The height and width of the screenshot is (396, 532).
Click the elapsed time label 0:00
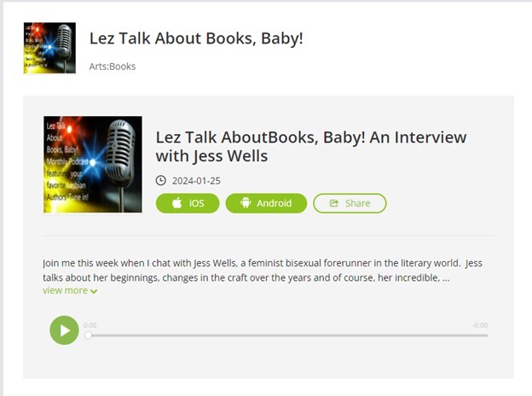(x=90, y=325)
